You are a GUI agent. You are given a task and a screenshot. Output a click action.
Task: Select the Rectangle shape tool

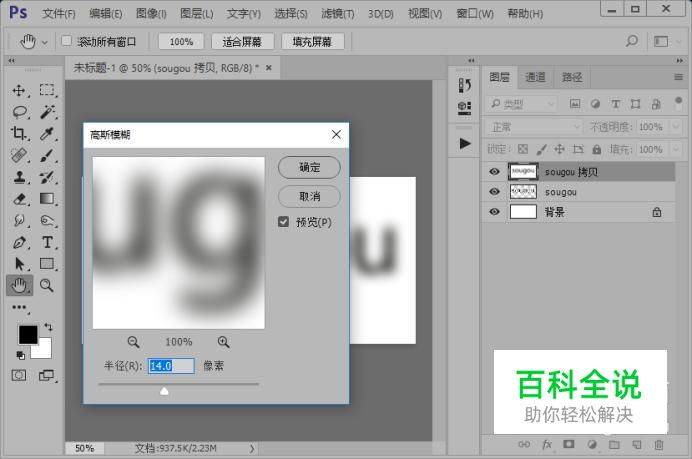coord(47,263)
